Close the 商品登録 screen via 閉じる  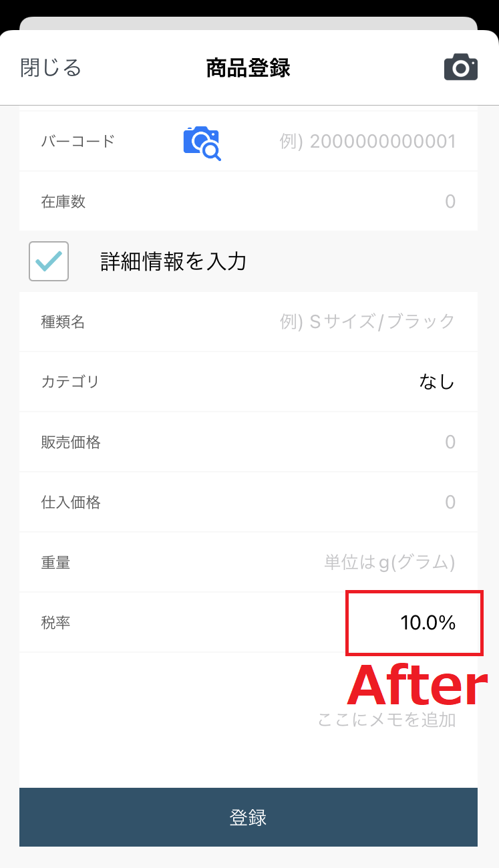click(x=51, y=67)
